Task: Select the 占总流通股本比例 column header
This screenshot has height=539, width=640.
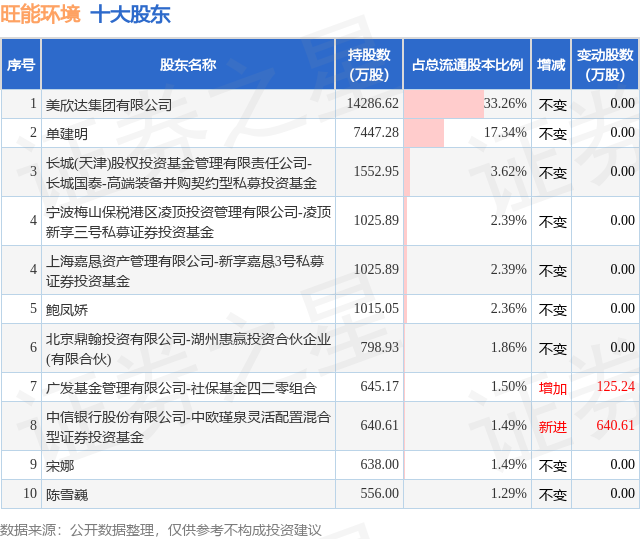Action: 467,64
